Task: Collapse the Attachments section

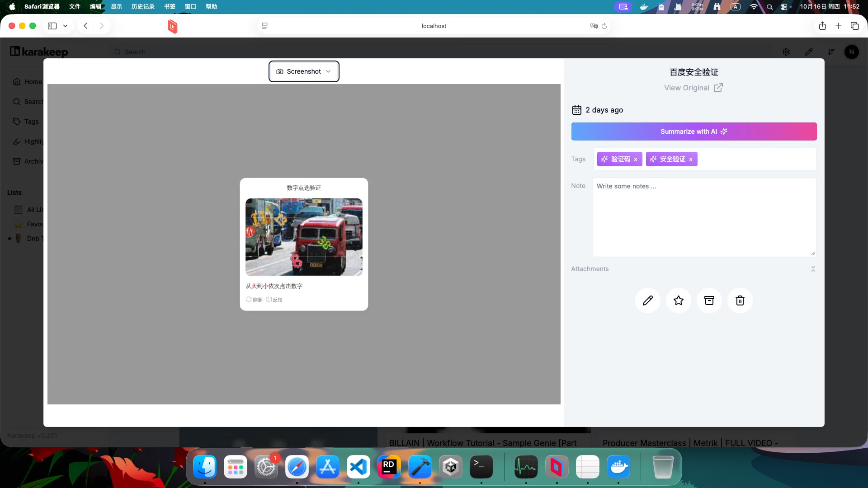Action: coord(813,269)
